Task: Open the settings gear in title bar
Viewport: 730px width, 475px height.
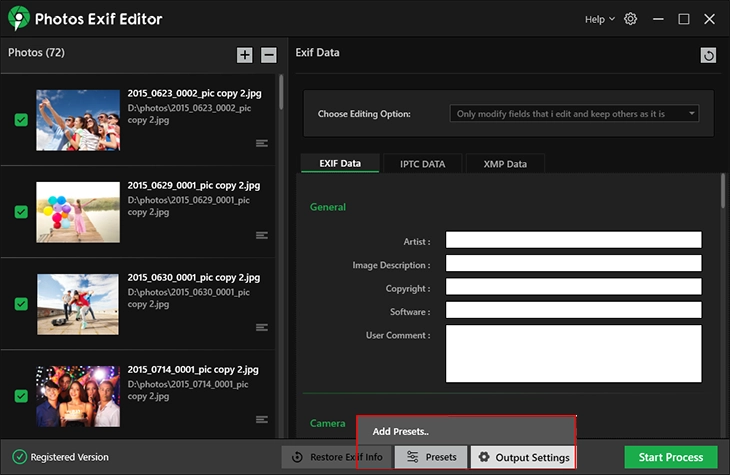Action: coord(631,19)
